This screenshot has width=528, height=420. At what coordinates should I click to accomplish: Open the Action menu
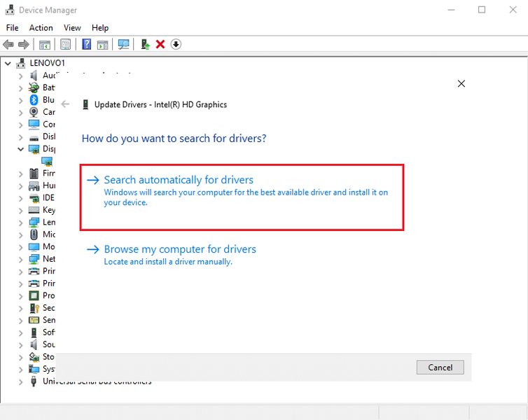41,28
